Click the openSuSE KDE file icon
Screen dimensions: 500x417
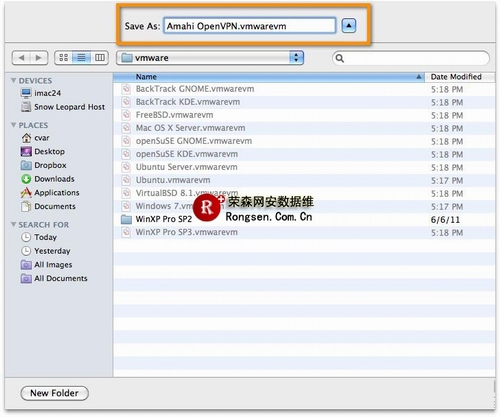coord(126,154)
